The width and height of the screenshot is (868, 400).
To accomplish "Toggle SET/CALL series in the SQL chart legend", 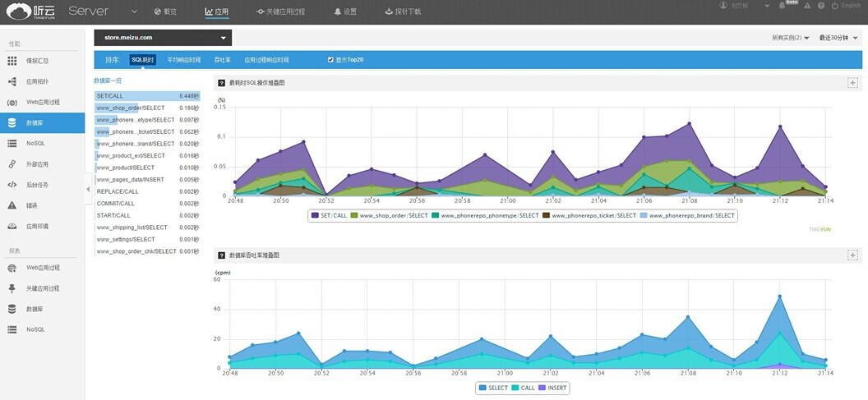I will click(x=329, y=215).
